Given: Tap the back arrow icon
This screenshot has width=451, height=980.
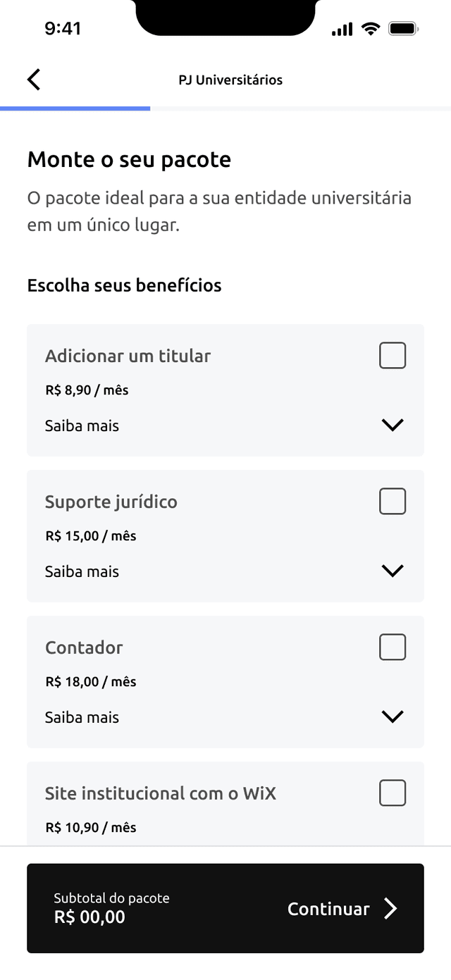Looking at the screenshot, I should [x=34, y=80].
